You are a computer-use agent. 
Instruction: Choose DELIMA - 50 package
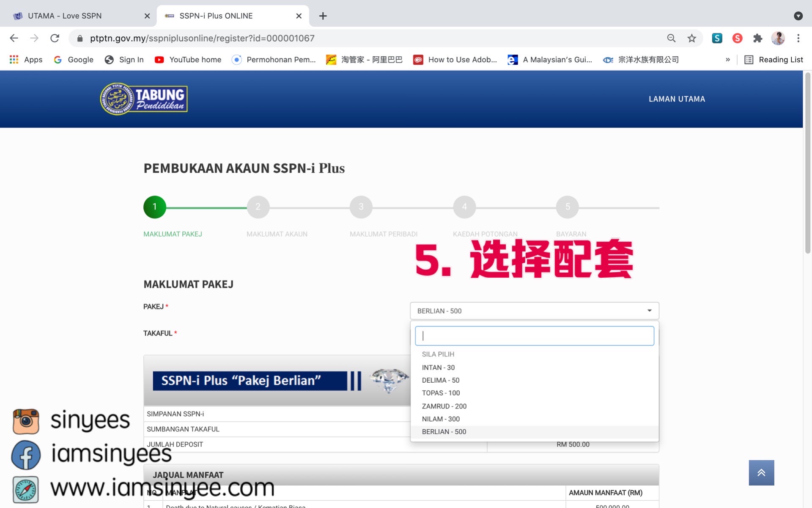pyautogui.click(x=535, y=380)
